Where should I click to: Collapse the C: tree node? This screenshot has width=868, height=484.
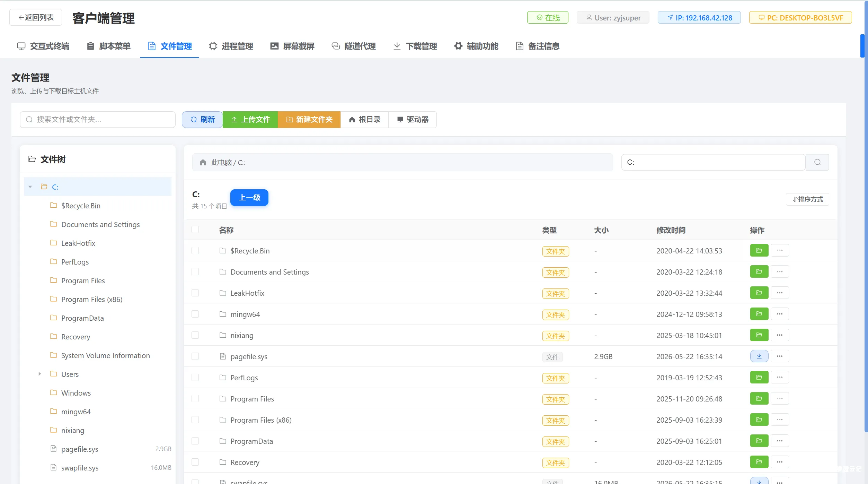pos(30,187)
